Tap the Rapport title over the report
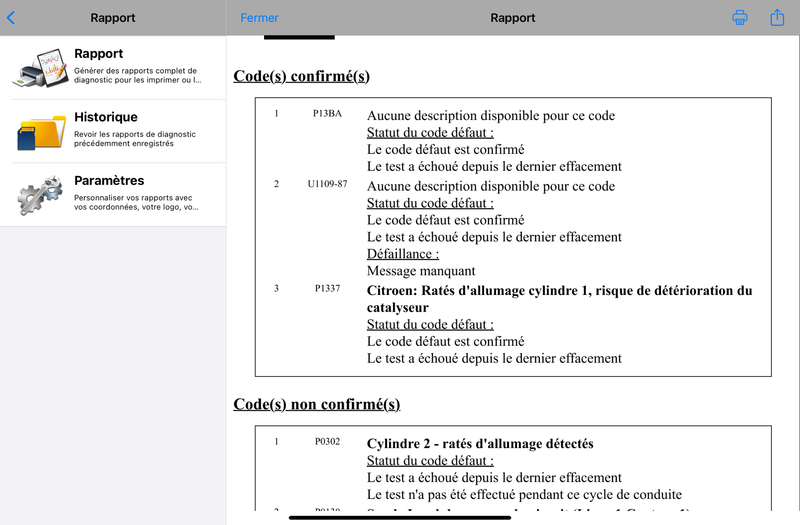Image resolution: width=800 pixels, height=525 pixels. (x=513, y=18)
